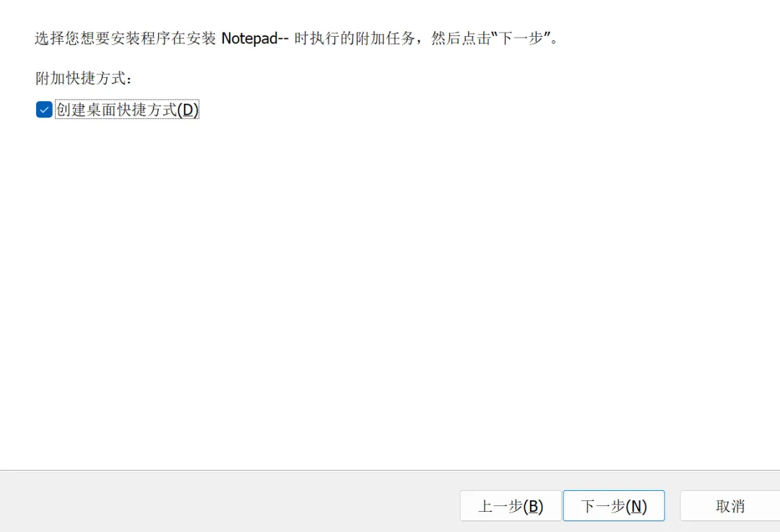Cancel the installer via 取消 button
The width and height of the screenshot is (780, 532).
(x=729, y=505)
